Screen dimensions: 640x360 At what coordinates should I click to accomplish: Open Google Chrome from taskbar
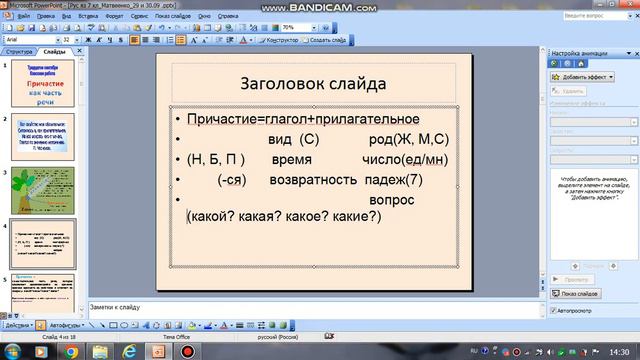point(71,351)
